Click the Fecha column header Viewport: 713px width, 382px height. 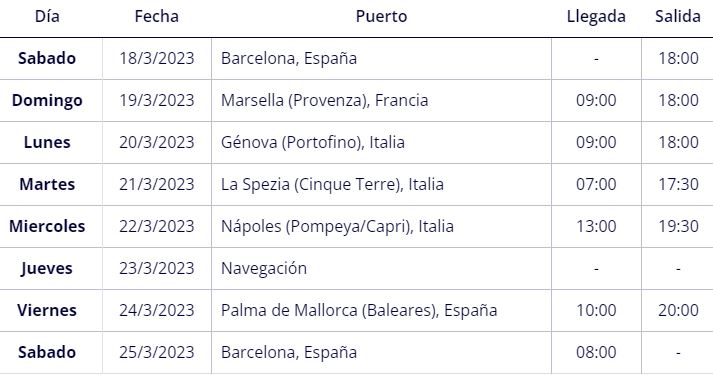[x=156, y=16]
